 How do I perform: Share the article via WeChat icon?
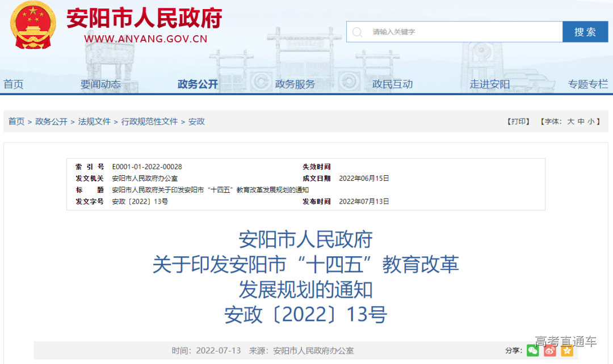click(x=532, y=351)
